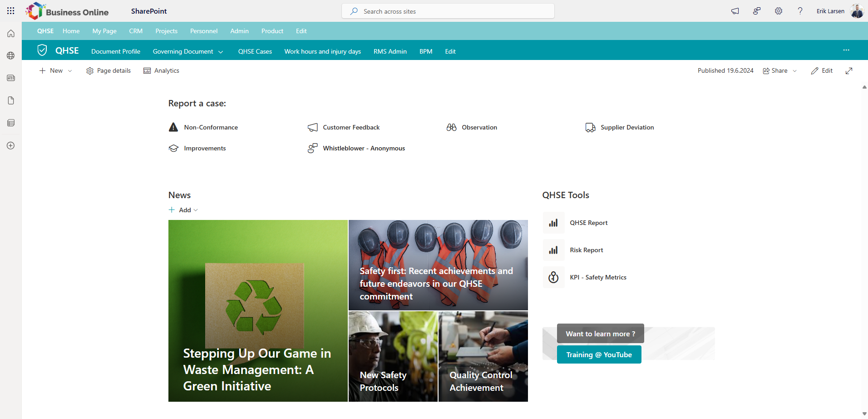This screenshot has height=419, width=868.
Task: Open Work hours and injury days
Action: 323,51
